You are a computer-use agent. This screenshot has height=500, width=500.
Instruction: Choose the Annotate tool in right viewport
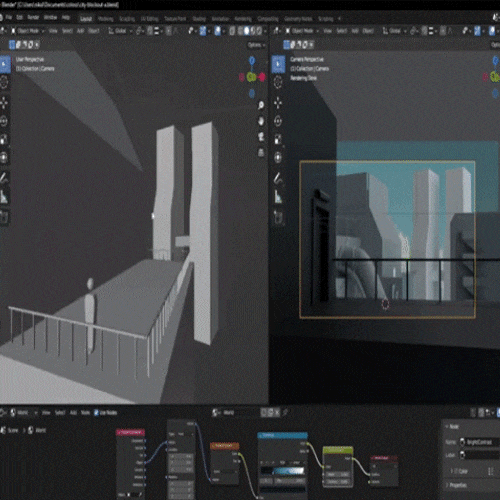click(278, 179)
